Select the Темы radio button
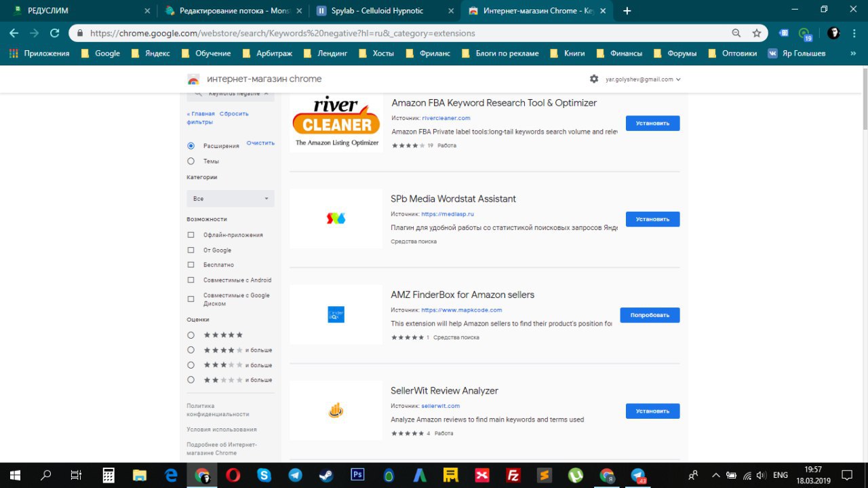This screenshot has height=488, width=868. tap(191, 162)
